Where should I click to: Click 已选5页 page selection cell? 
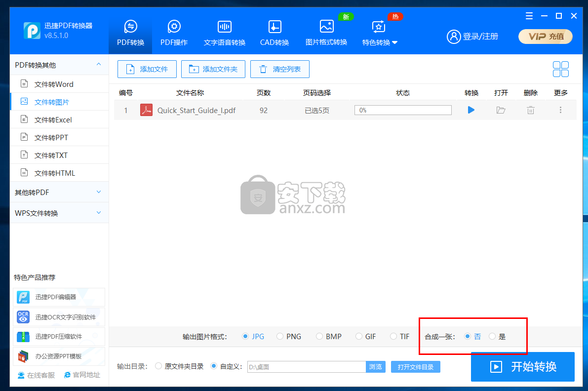click(x=317, y=110)
